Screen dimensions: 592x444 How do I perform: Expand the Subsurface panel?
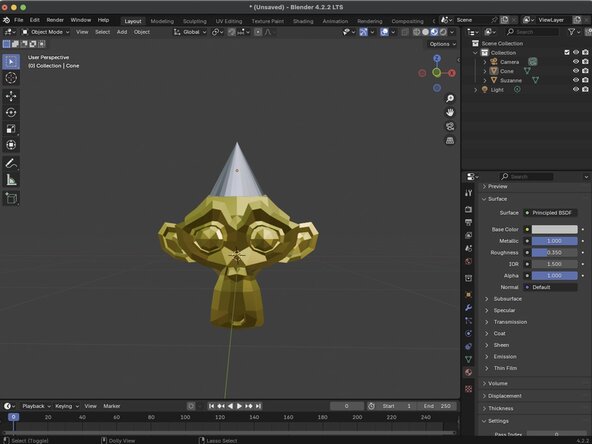coord(507,299)
